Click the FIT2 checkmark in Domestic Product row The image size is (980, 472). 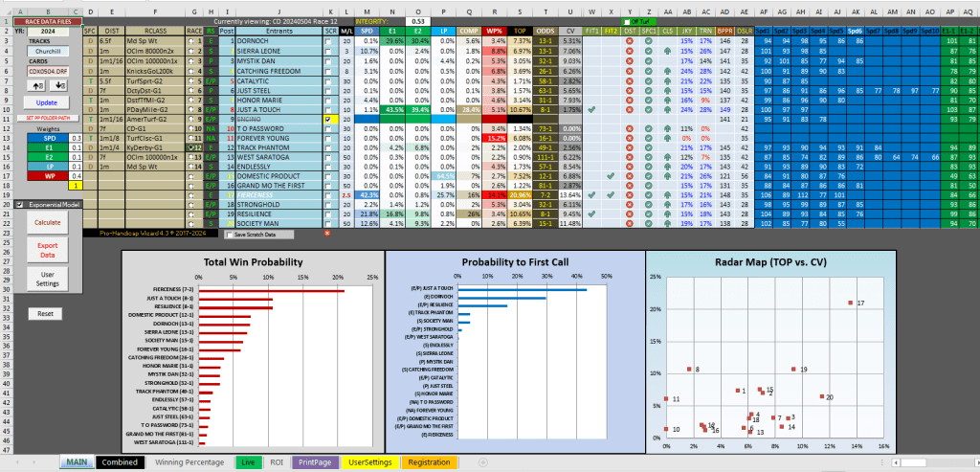coord(611,177)
